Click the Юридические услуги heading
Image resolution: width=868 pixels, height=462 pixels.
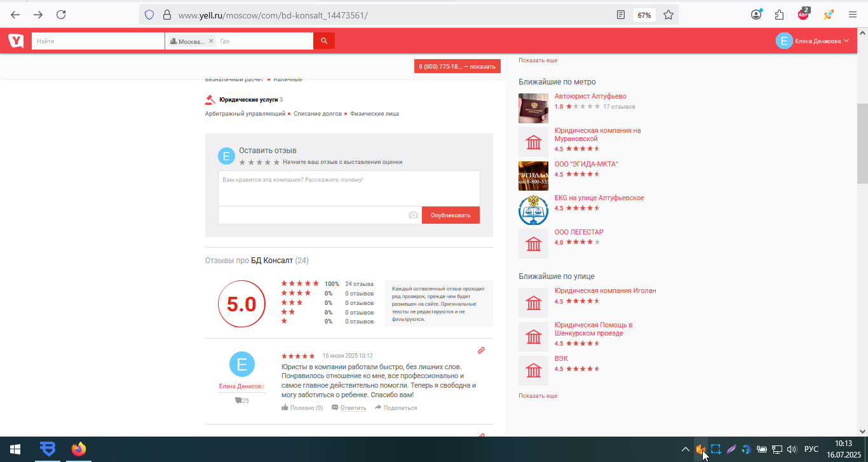tap(248, 100)
